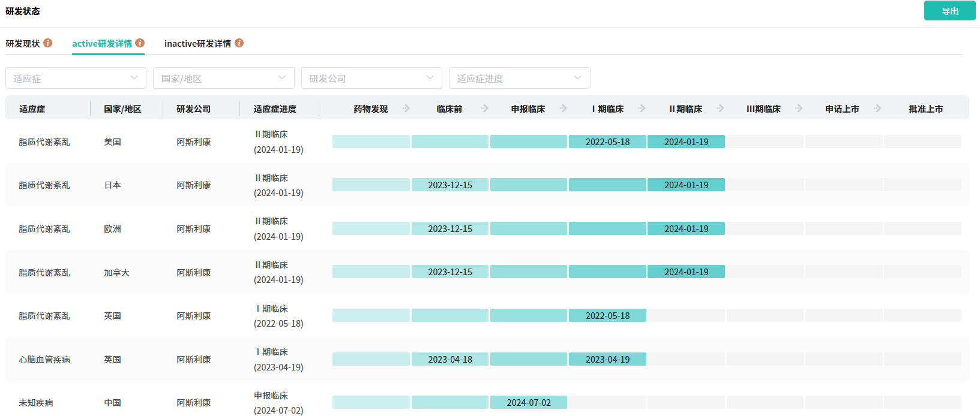The image size is (980, 416).
Task: Open the 适应症 filter dropdown
Action: (x=76, y=78)
